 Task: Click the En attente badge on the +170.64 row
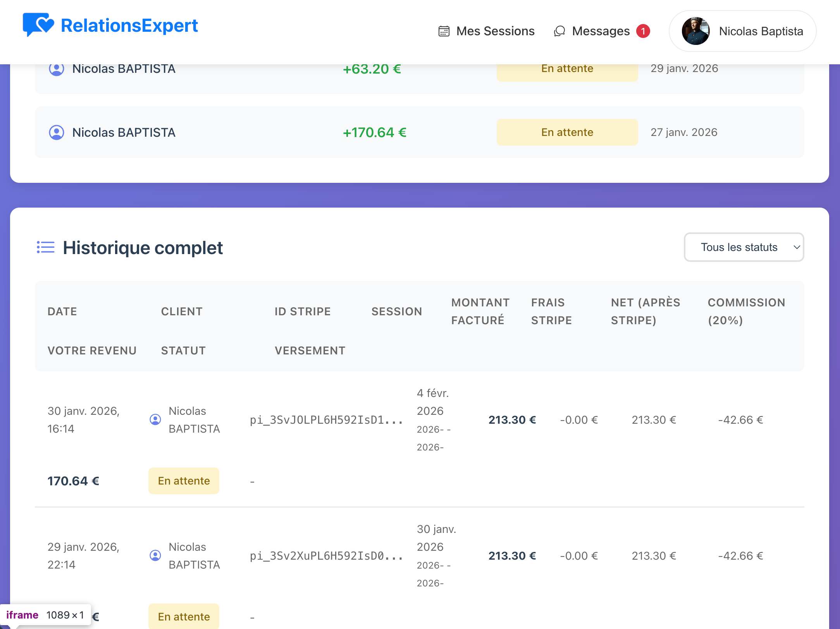(567, 132)
